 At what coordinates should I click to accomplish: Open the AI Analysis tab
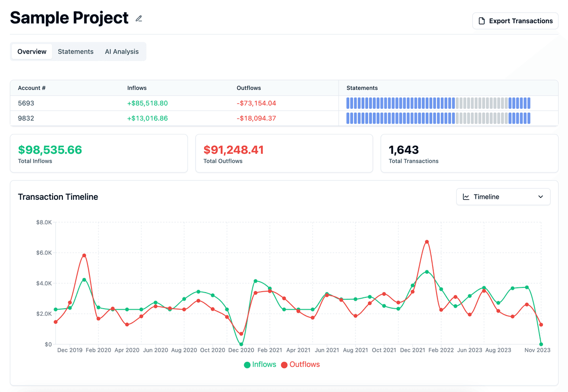tap(121, 51)
